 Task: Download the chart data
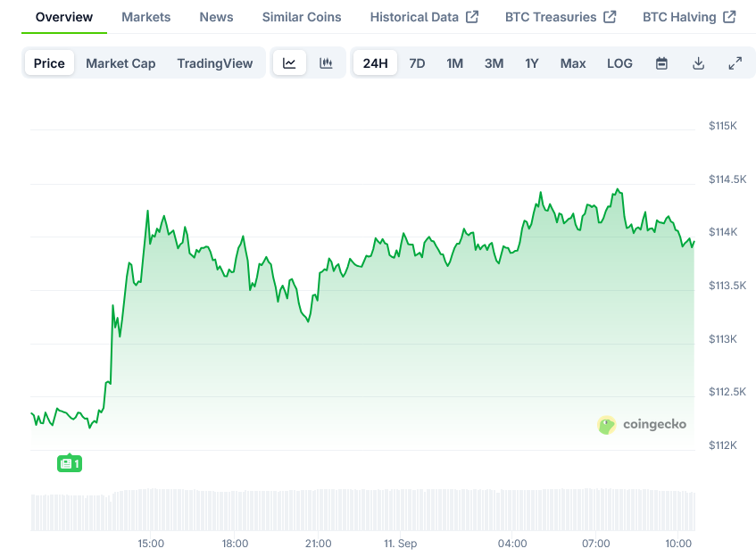coord(698,63)
